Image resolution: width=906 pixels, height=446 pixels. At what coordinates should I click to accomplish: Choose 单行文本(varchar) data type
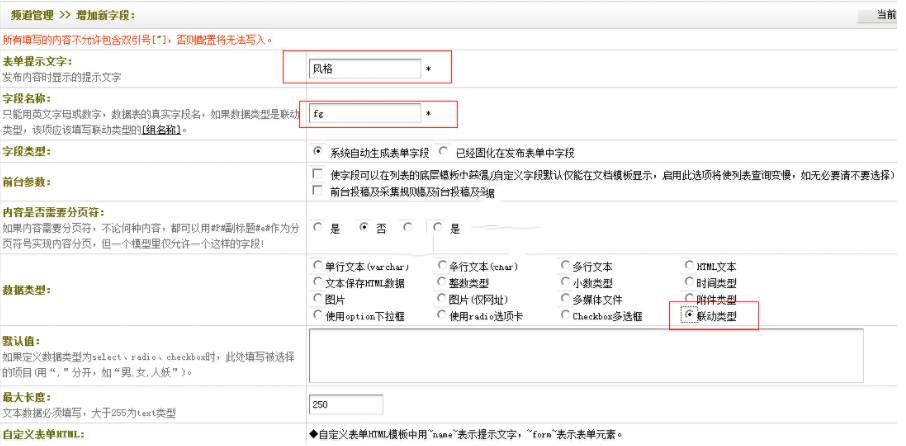pyautogui.click(x=318, y=267)
